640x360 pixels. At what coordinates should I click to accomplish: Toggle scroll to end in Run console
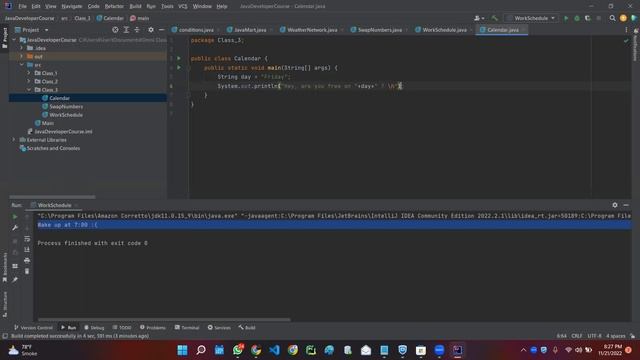[27, 249]
